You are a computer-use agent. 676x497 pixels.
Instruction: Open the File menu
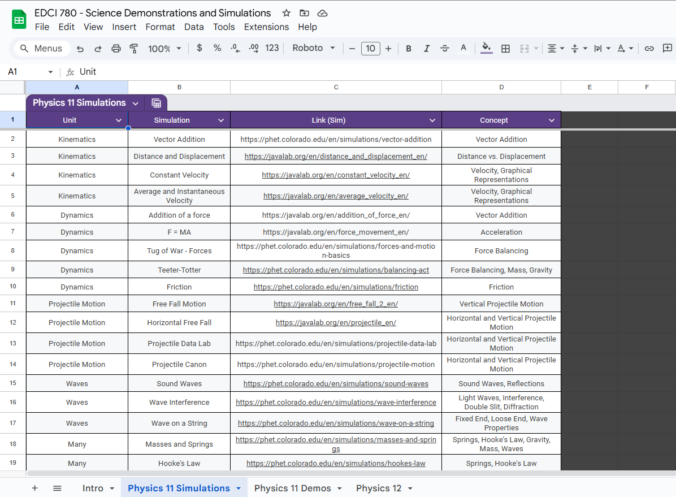coord(42,27)
